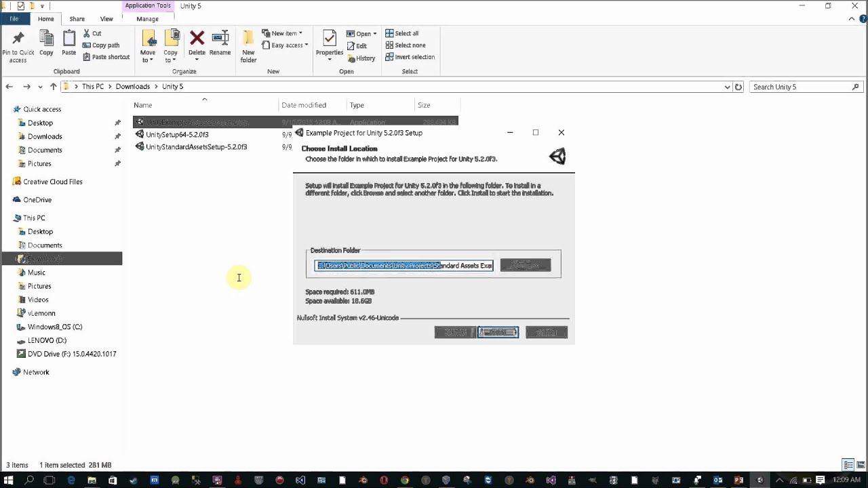
Task: Click Install button in setup dialog
Action: tap(498, 332)
